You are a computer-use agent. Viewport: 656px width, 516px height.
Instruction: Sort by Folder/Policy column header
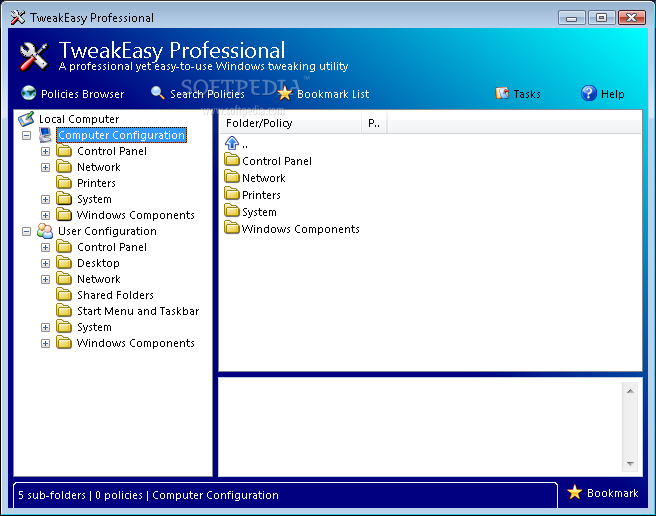click(290, 123)
